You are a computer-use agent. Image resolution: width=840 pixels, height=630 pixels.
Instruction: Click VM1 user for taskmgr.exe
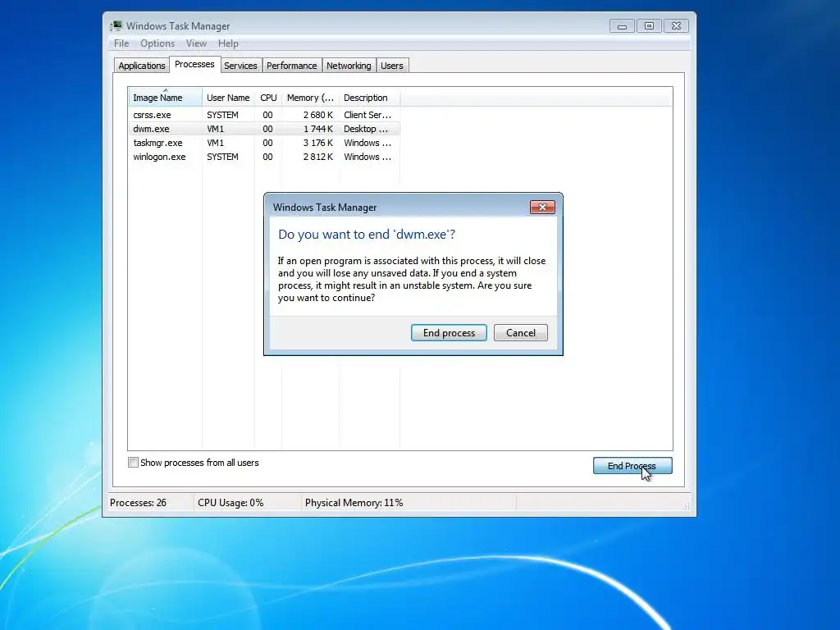click(x=216, y=143)
